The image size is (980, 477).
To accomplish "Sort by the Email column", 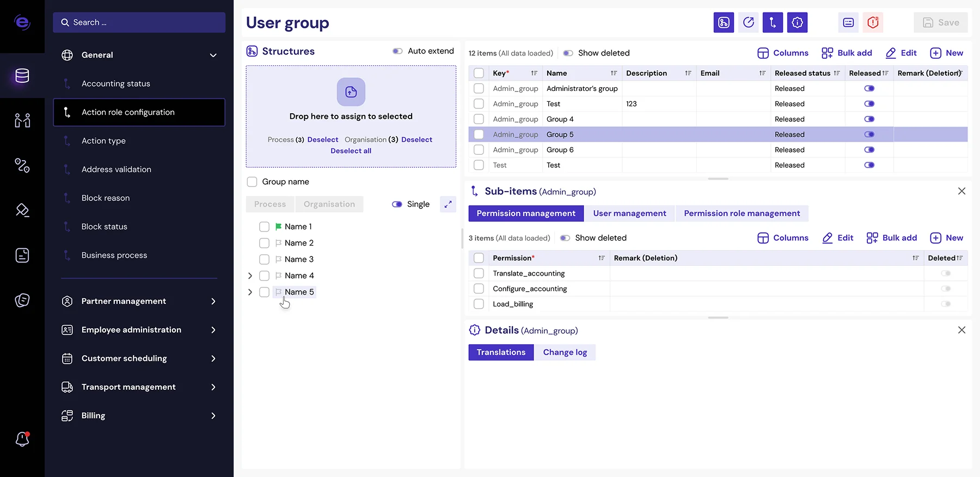I will pos(762,73).
